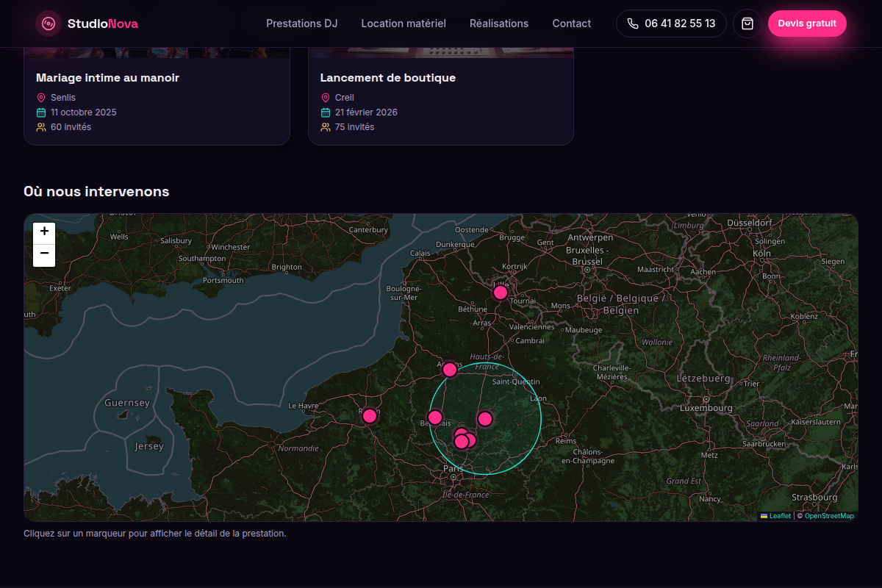Open the Lancement de boutique card title

click(x=388, y=78)
